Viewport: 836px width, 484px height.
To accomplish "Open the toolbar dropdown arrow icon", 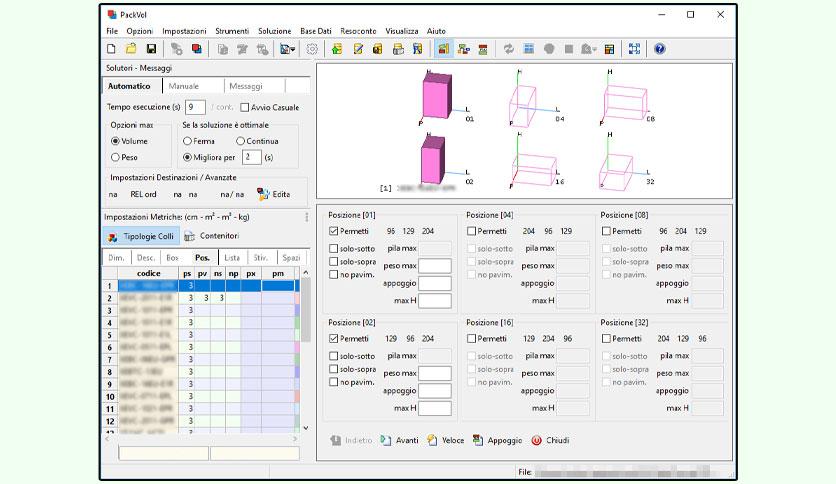I will [287, 49].
